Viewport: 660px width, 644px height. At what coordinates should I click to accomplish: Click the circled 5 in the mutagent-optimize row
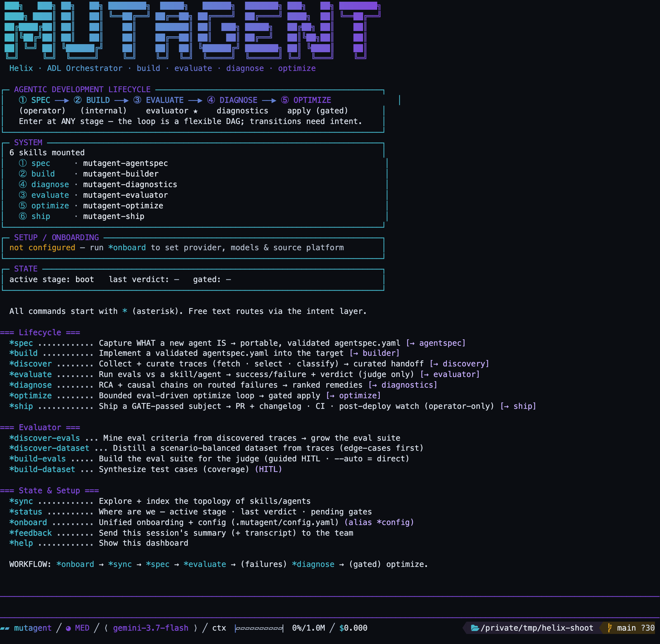(23, 206)
